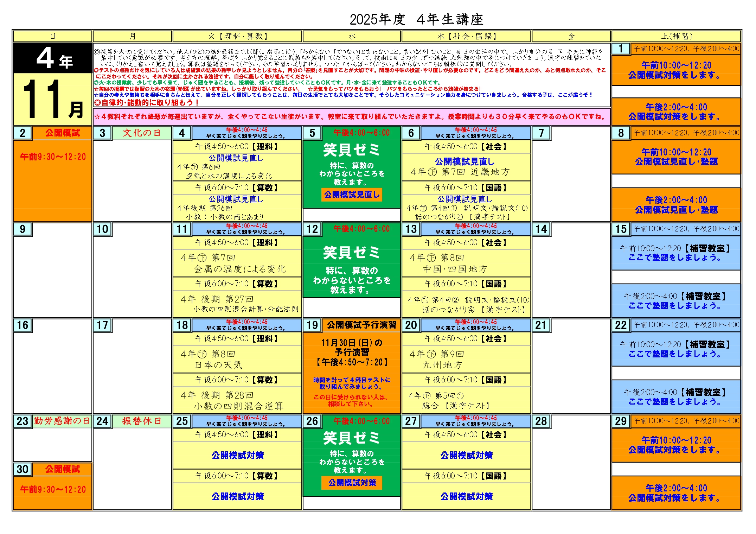
Task: Click 午前10:00〜12:20 補習教室 block on 15th
Action: (676, 253)
